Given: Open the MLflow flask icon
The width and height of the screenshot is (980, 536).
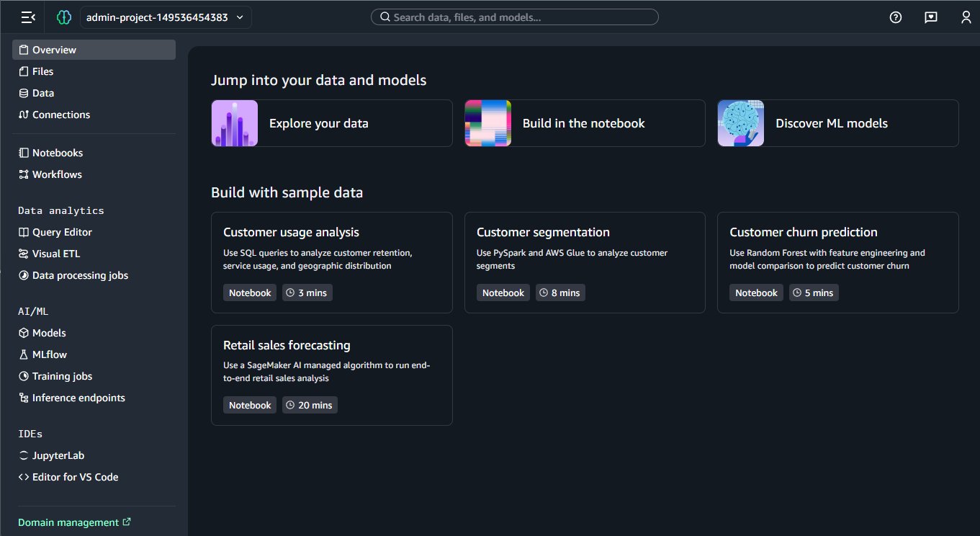Looking at the screenshot, I should tap(24, 354).
